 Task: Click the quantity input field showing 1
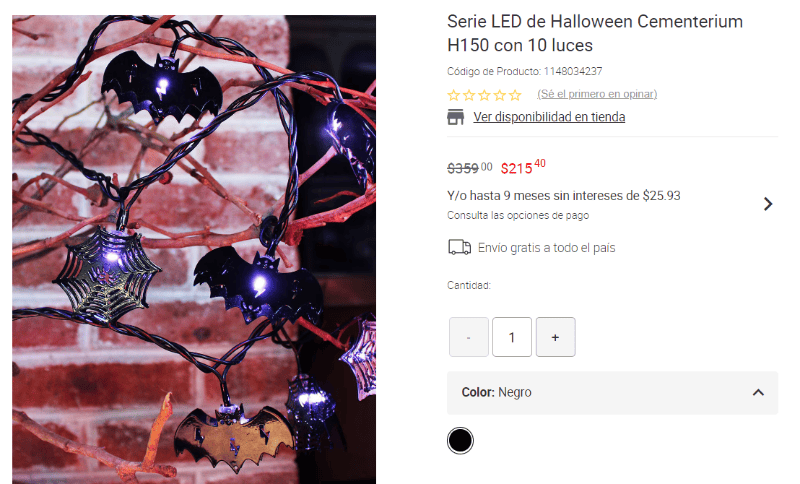click(512, 337)
